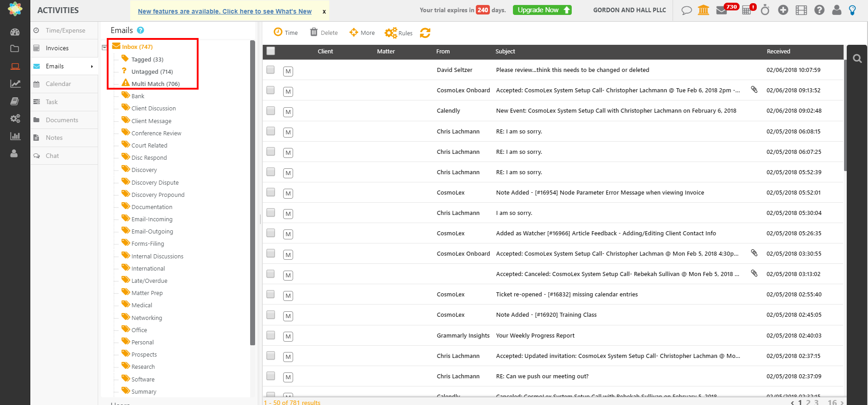
Task: Click the attachment paperclip on 09:13:52 email
Action: point(754,90)
